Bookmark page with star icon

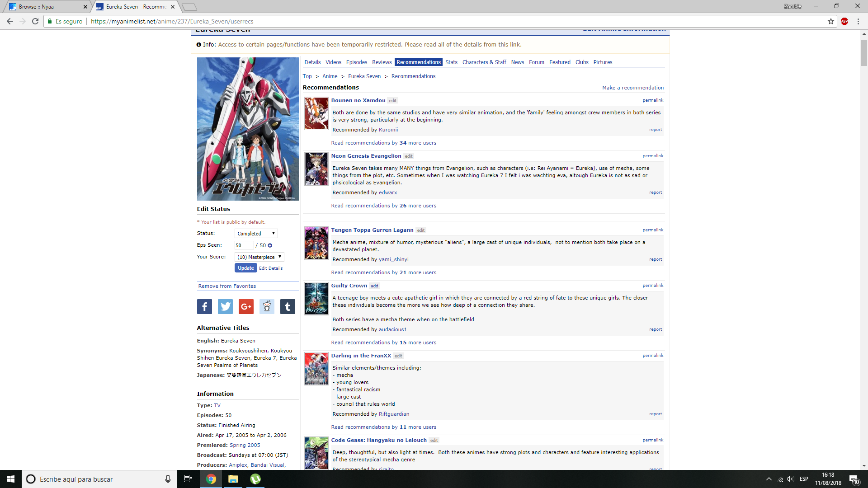[831, 21]
